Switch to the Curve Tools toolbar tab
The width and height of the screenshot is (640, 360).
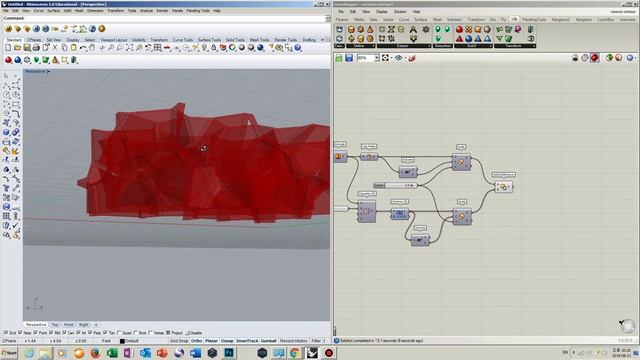point(182,40)
